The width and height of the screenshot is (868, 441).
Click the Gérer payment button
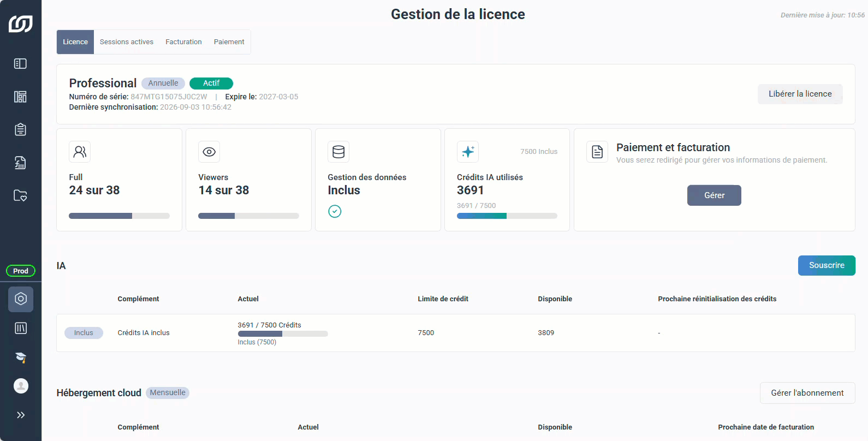pos(714,195)
